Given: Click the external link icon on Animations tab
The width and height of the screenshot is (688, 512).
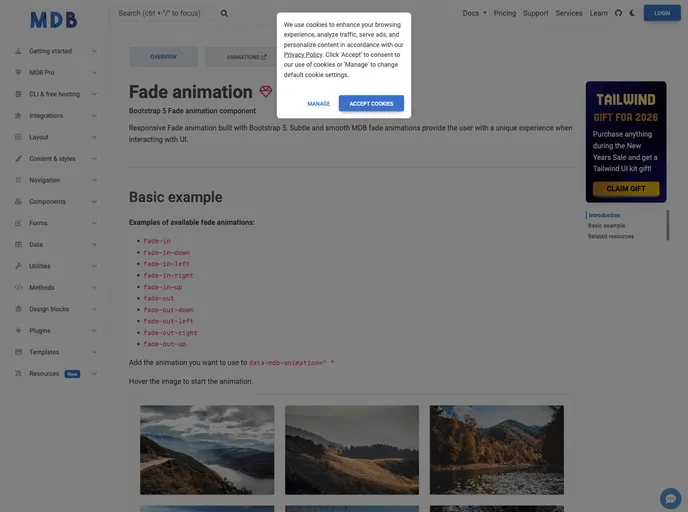Looking at the screenshot, I should tap(264, 57).
